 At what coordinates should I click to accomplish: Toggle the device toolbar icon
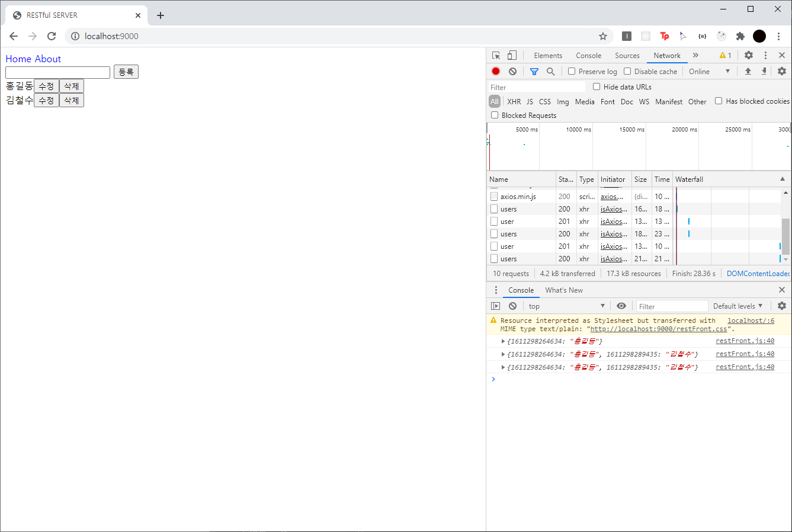[512, 56]
